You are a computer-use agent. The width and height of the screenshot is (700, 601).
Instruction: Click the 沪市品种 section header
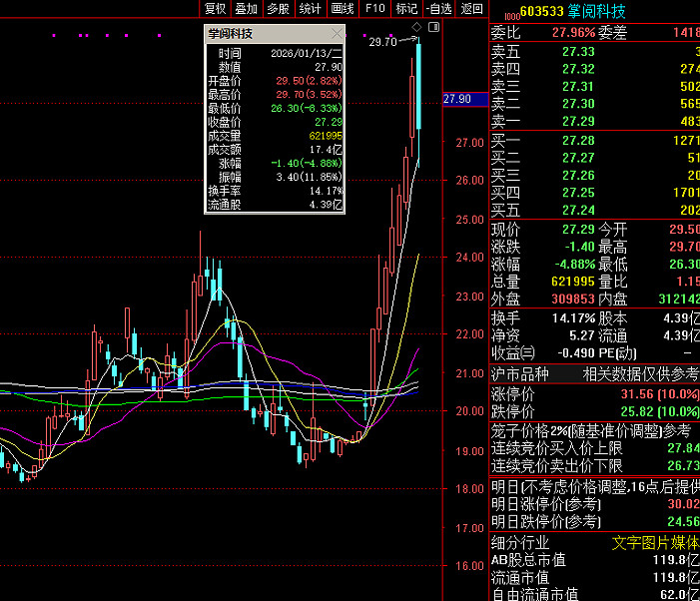click(x=520, y=373)
